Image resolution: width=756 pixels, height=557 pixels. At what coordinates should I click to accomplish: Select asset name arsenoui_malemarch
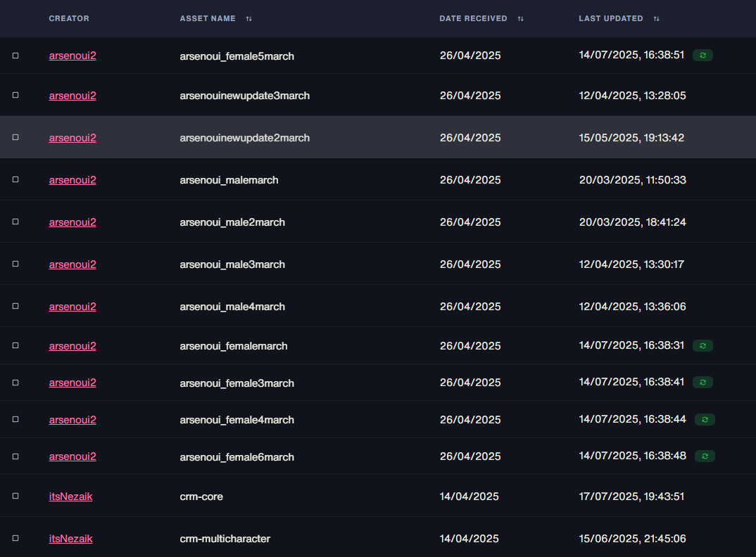pos(229,180)
